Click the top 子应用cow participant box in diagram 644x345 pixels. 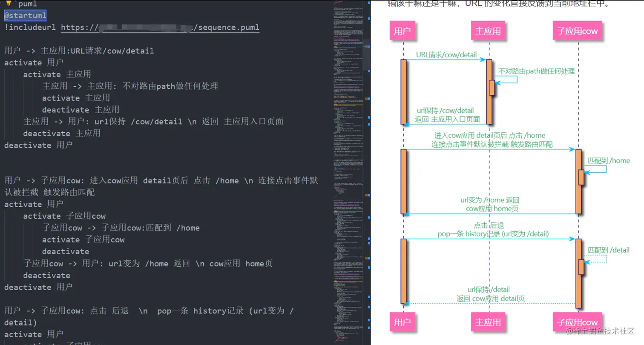click(577, 31)
